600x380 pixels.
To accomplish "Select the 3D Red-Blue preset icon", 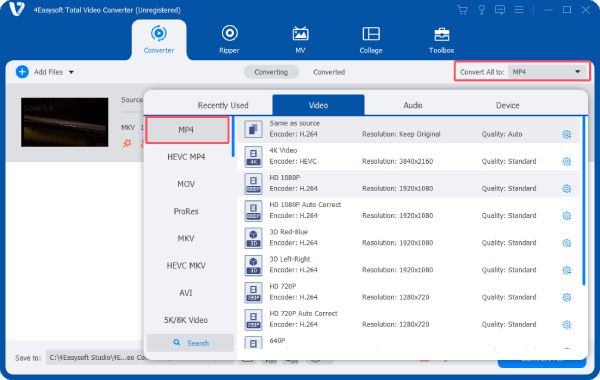I will (x=253, y=238).
